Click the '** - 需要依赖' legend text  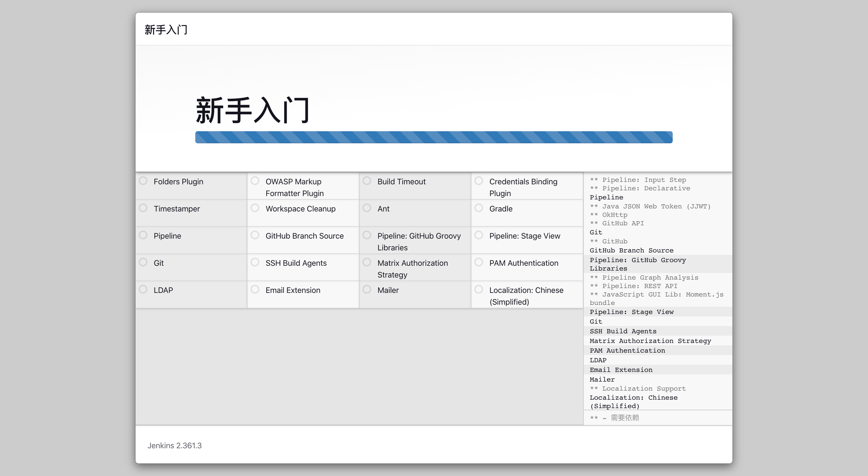click(615, 418)
